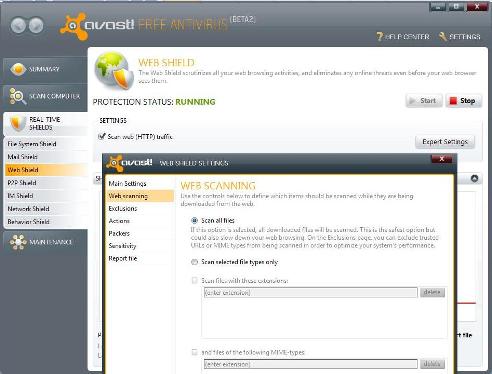Select the Scan all files radio button
Viewport: 492px width, 374px height.
(x=194, y=220)
